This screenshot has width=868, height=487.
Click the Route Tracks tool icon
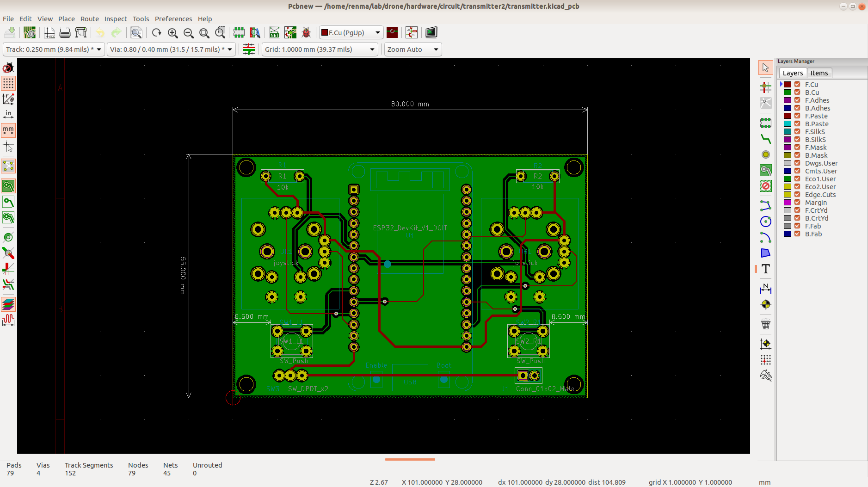(766, 139)
